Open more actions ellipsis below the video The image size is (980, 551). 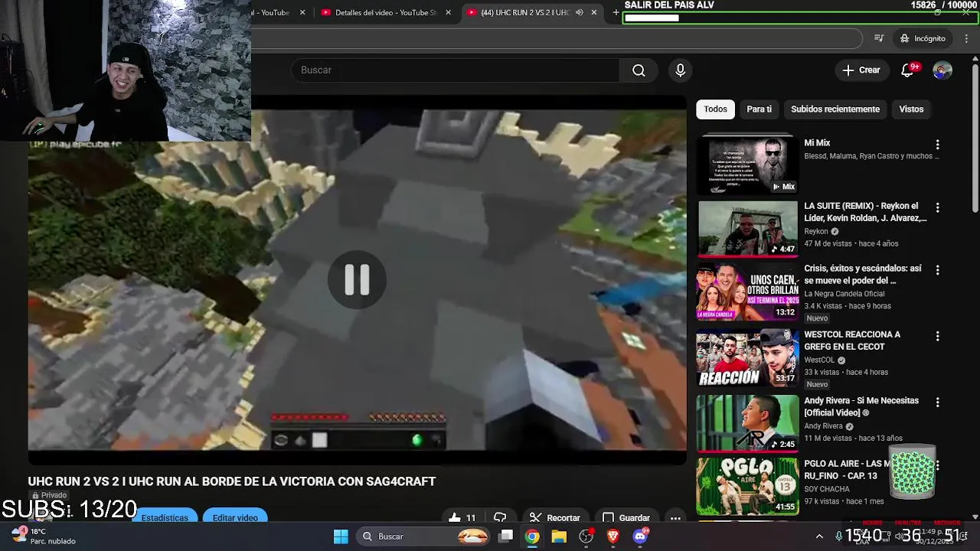pos(675,518)
